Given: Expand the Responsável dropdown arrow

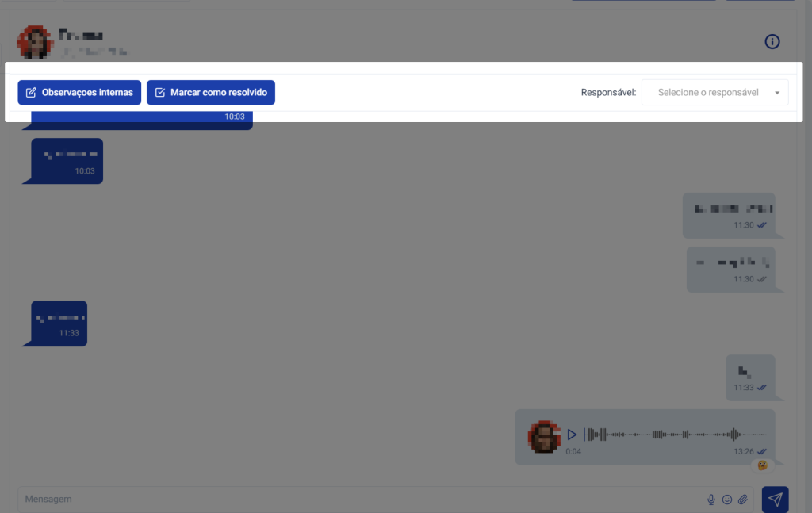Looking at the screenshot, I should 777,93.
